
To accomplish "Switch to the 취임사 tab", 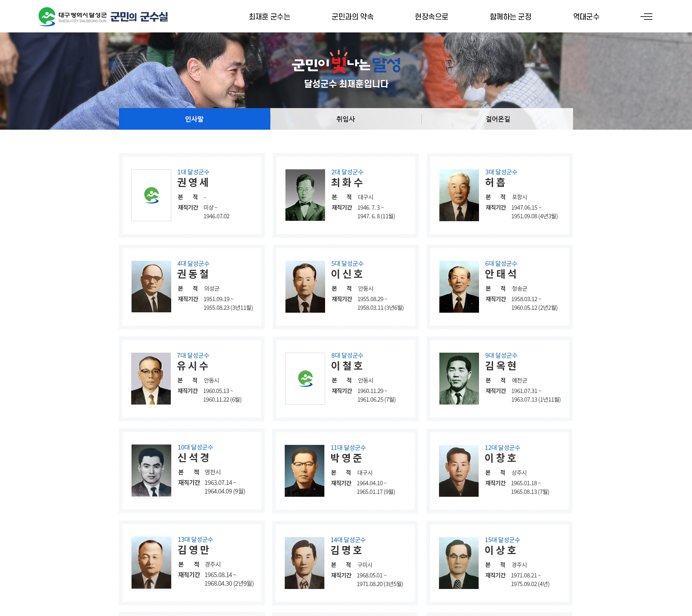I will (345, 119).
